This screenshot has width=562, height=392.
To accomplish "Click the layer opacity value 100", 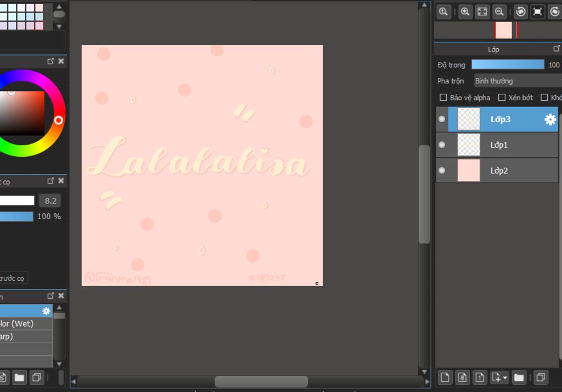I will point(554,65).
